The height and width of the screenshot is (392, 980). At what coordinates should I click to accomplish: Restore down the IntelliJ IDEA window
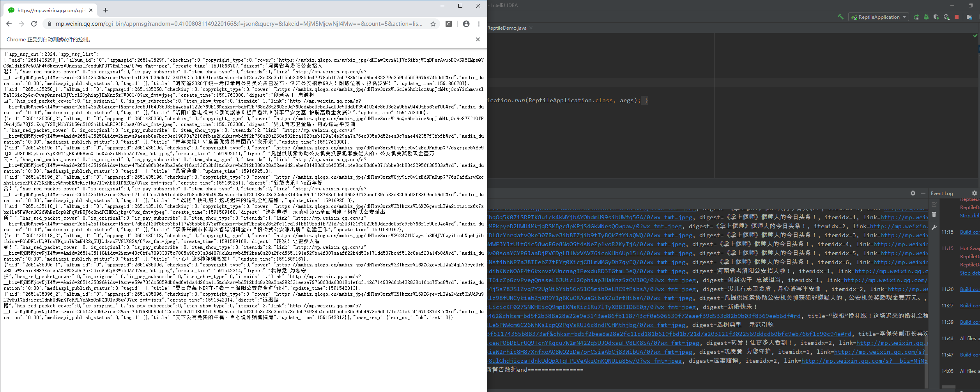(x=970, y=5)
